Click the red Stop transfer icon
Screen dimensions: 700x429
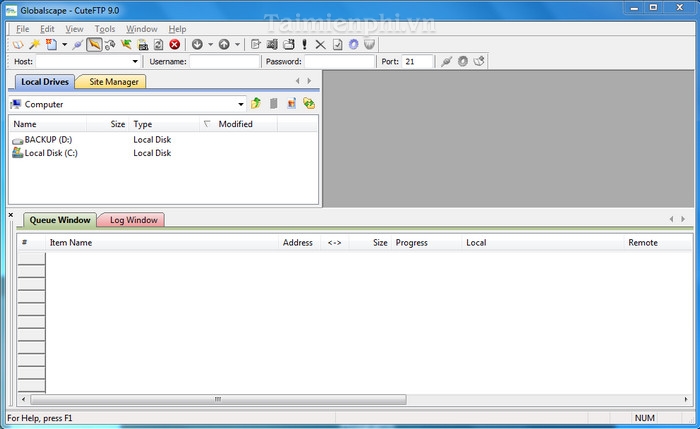pyautogui.click(x=175, y=45)
